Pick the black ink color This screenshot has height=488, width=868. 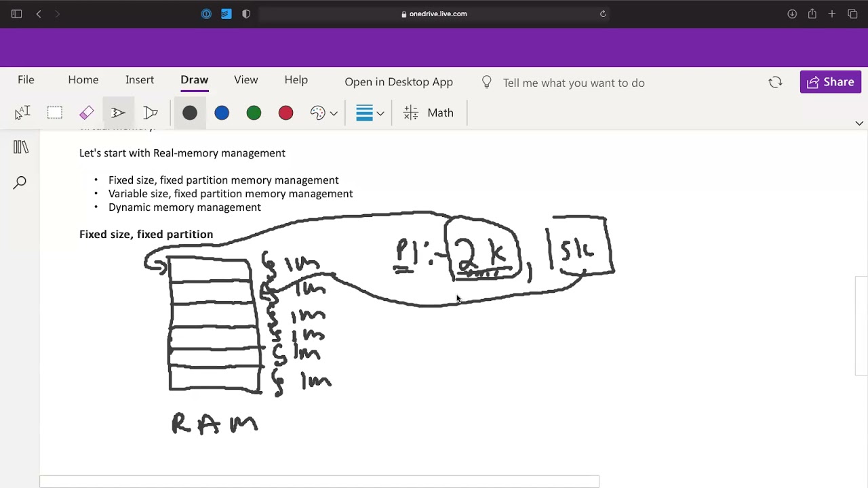point(190,113)
